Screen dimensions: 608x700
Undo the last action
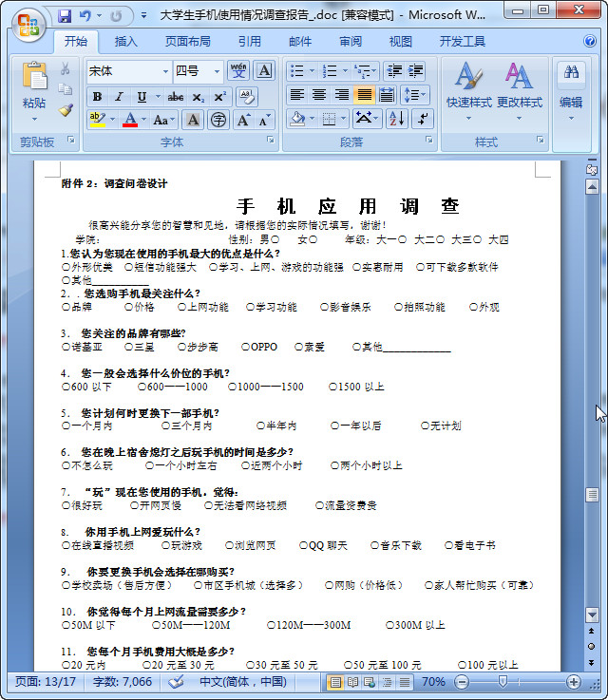[85, 16]
